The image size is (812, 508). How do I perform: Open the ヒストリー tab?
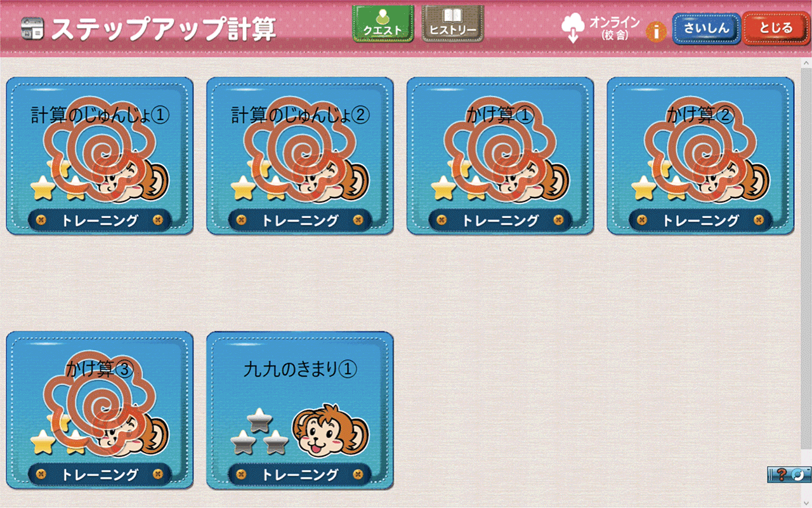[453, 23]
